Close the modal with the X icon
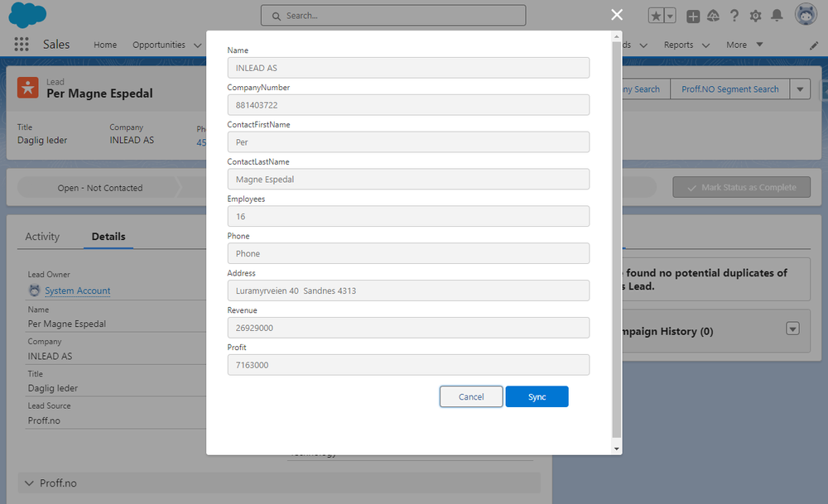This screenshot has width=828, height=504. (x=617, y=15)
